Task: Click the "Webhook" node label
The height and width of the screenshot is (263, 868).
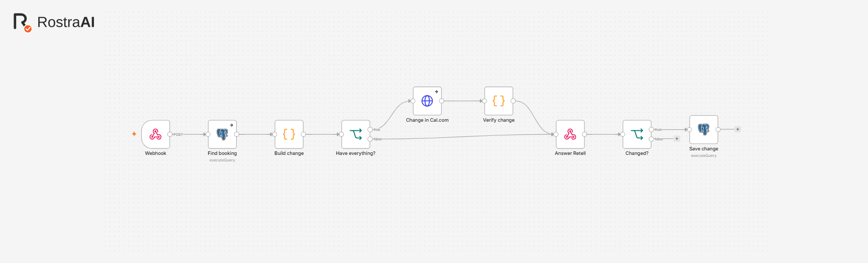Action: point(155,153)
